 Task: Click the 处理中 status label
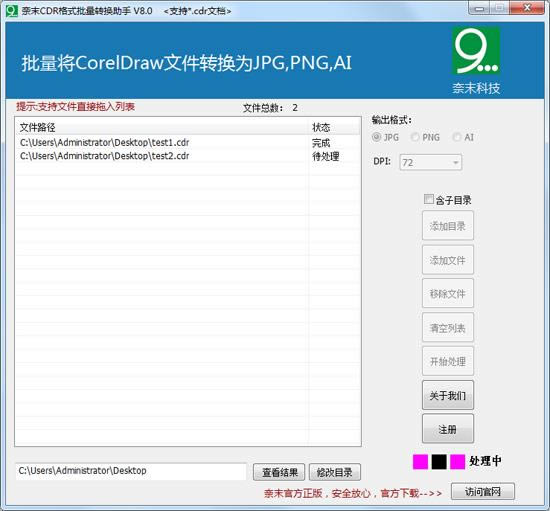click(485, 461)
